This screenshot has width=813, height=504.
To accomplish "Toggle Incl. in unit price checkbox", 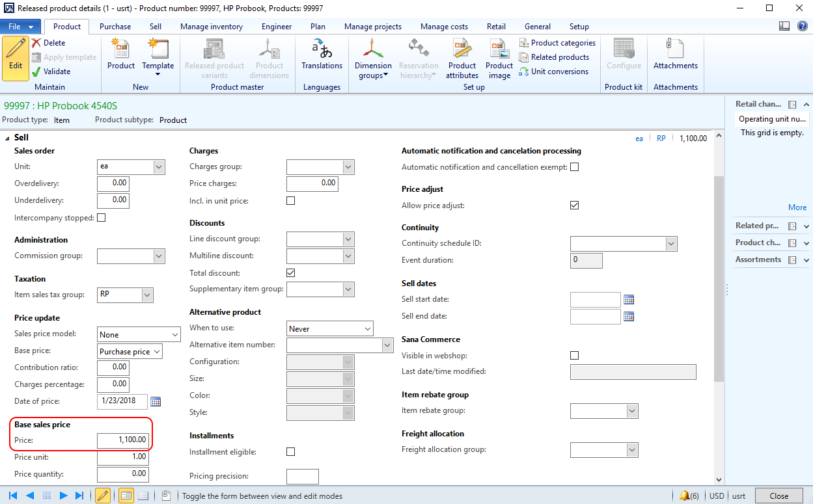I will pyautogui.click(x=291, y=201).
